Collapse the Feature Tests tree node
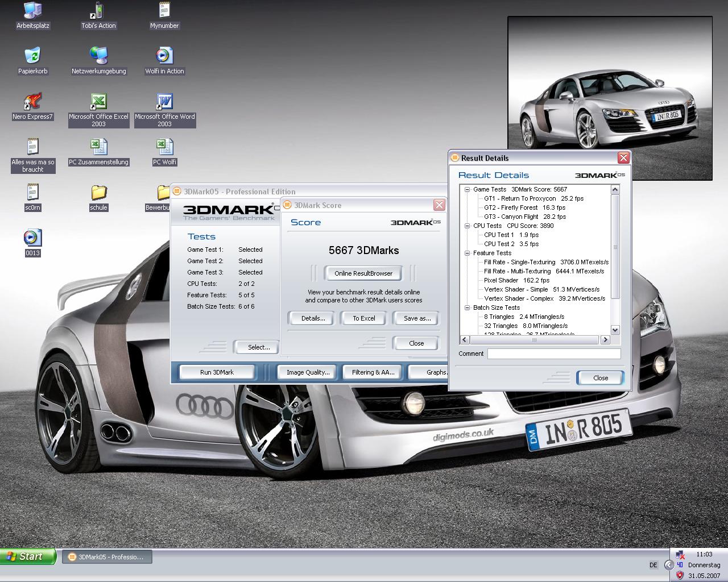The width and height of the screenshot is (728, 582). (x=467, y=253)
